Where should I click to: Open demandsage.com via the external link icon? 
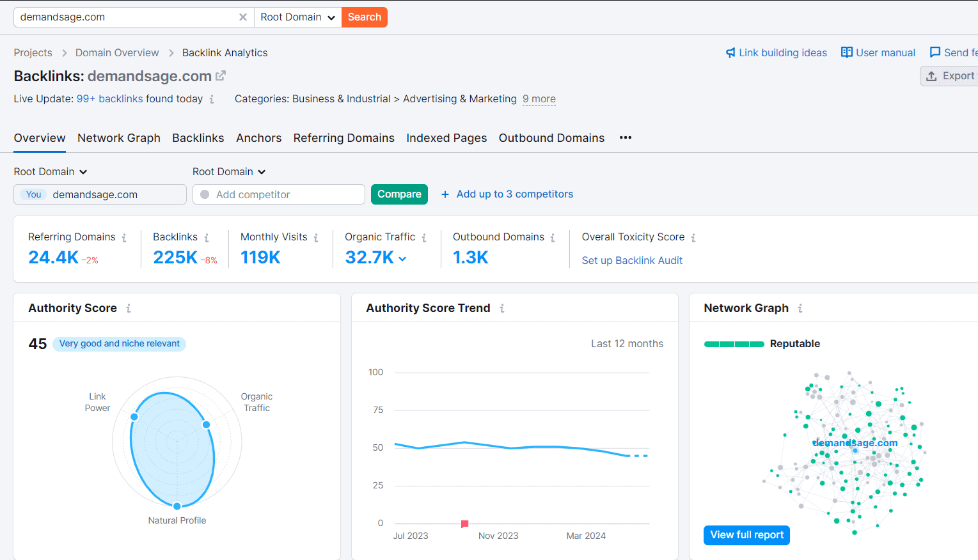coord(220,75)
